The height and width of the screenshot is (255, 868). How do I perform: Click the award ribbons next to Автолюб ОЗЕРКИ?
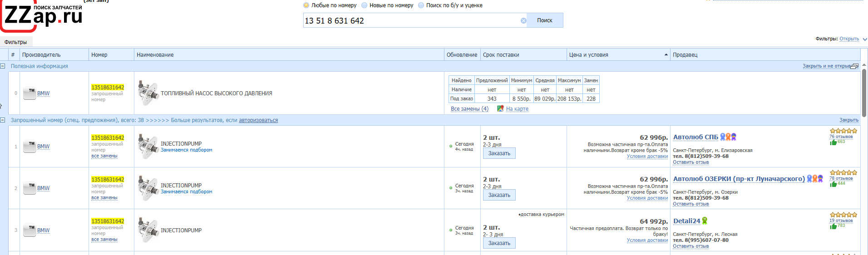click(815, 179)
